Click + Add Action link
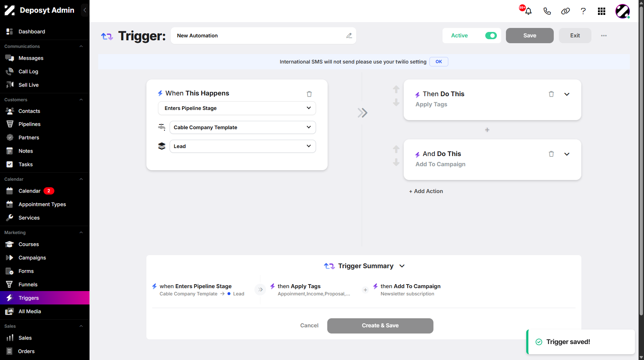Viewport: 644px width, 360px height. 426,191
